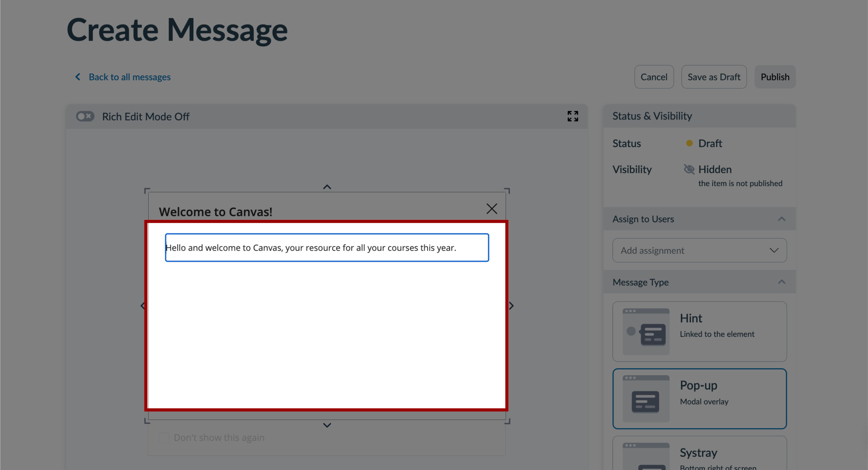The image size is (868, 470).
Task: Click the up chevron on message editor
Action: coord(327,186)
